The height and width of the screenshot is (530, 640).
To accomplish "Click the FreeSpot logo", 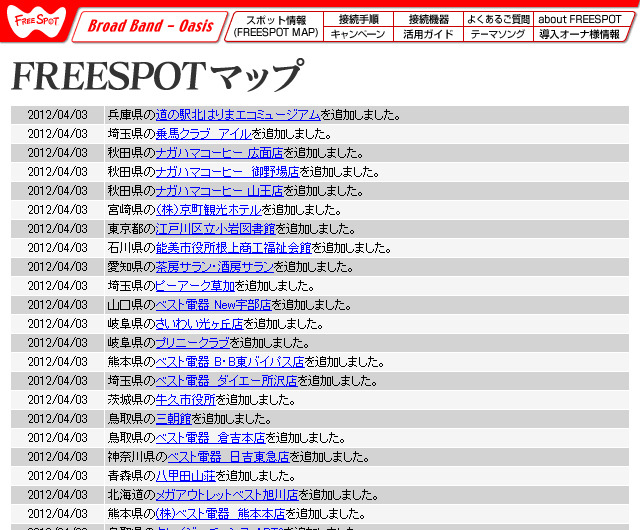I will click(x=37, y=21).
